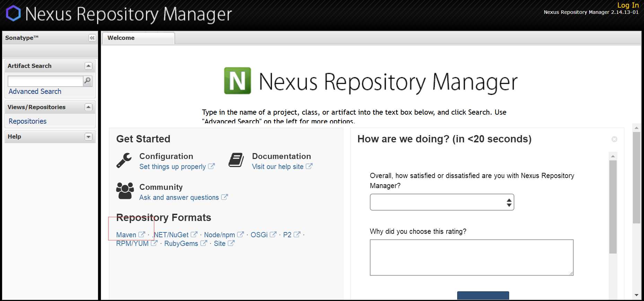Open the Node/npm format link
This screenshot has height=301, width=644.
click(219, 235)
